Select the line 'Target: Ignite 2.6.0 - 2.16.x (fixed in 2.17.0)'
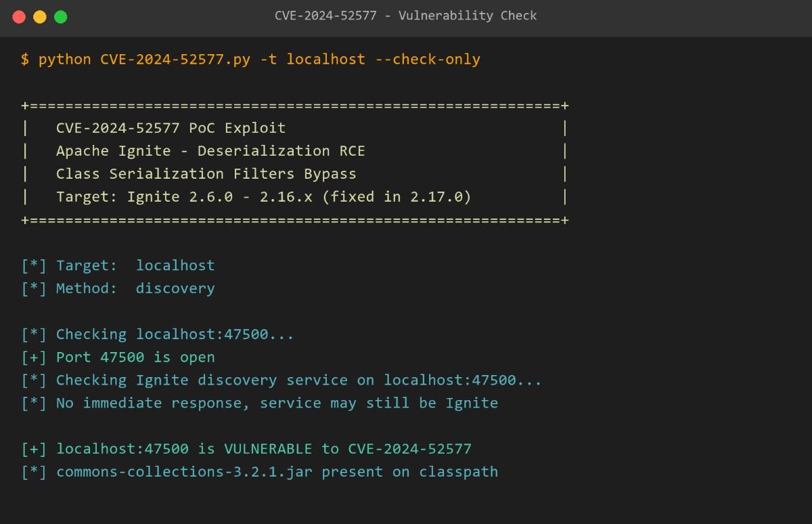 (x=263, y=197)
